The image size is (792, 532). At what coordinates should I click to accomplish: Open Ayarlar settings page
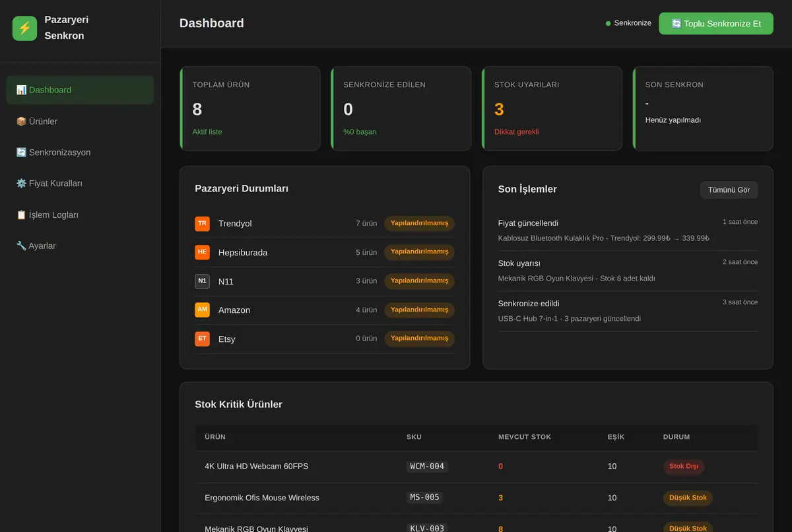tap(80, 246)
